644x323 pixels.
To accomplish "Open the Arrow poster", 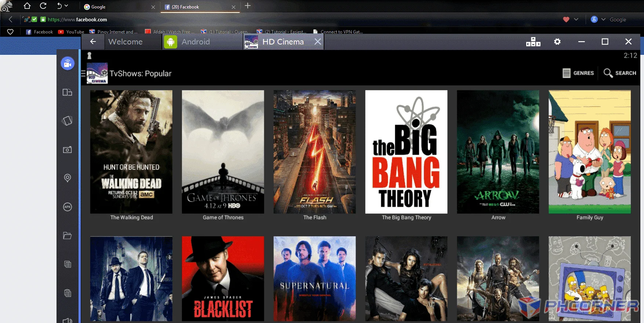I will [x=498, y=152].
